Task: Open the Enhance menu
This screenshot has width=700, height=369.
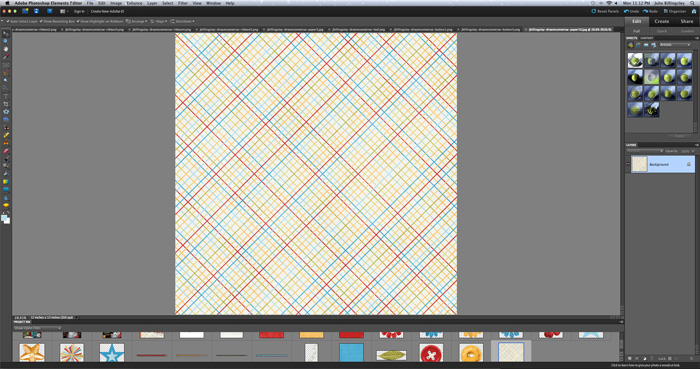Action: pos(134,3)
